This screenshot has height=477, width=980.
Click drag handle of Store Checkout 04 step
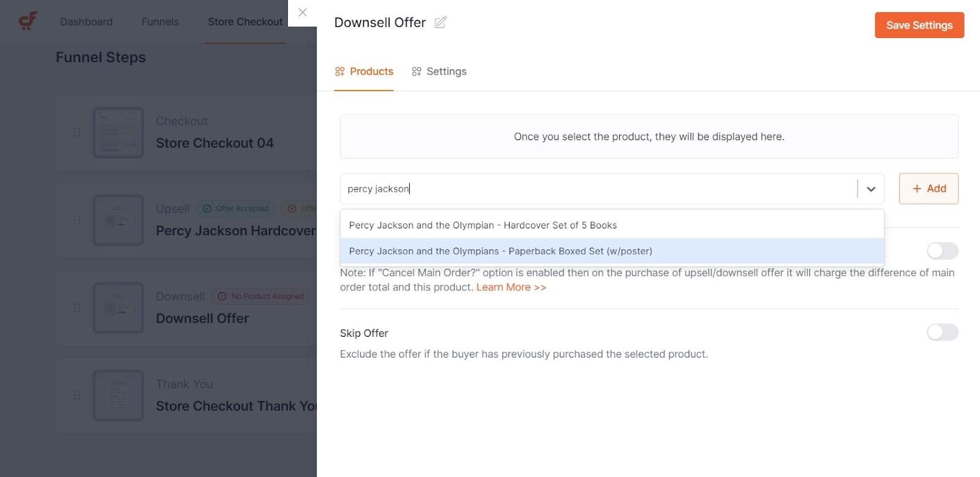tap(77, 132)
